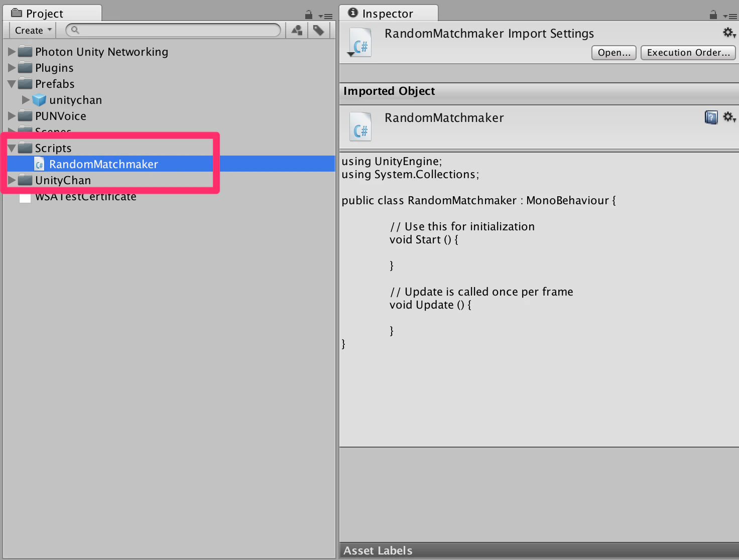Click the 'void Start () {' line
This screenshot has width=739, height=560.
pos(424,240)
